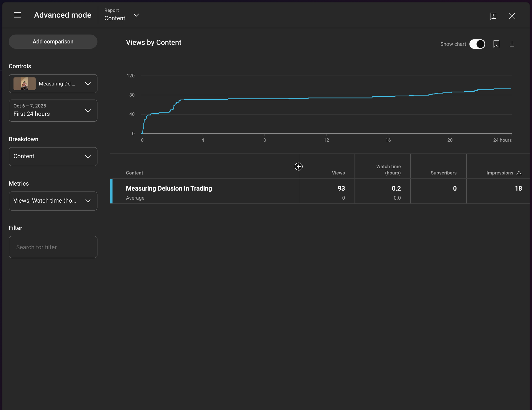This screenshot has height=410, width=532.
Task: Toggle the Show chart switch
Action: pyautogui.click(x=477, y=44)
